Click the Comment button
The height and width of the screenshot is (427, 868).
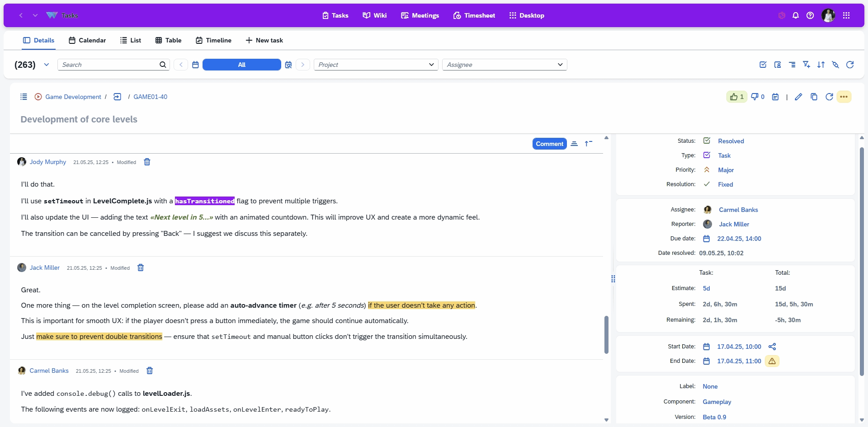549,144
